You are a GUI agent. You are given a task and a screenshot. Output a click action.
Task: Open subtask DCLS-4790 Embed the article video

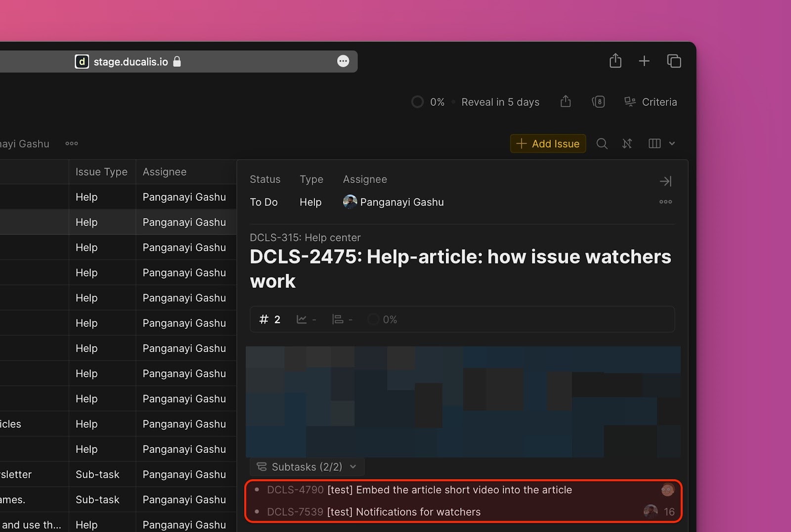[419, 489]
